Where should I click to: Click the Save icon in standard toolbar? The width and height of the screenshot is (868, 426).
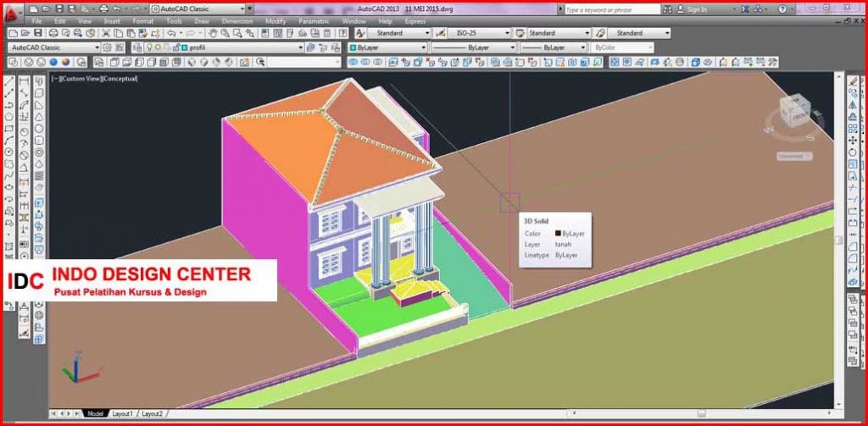coord(38,33)
